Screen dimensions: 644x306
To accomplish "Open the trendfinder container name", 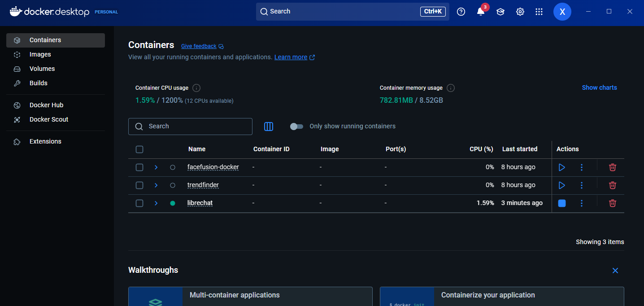I will (203, 185).
